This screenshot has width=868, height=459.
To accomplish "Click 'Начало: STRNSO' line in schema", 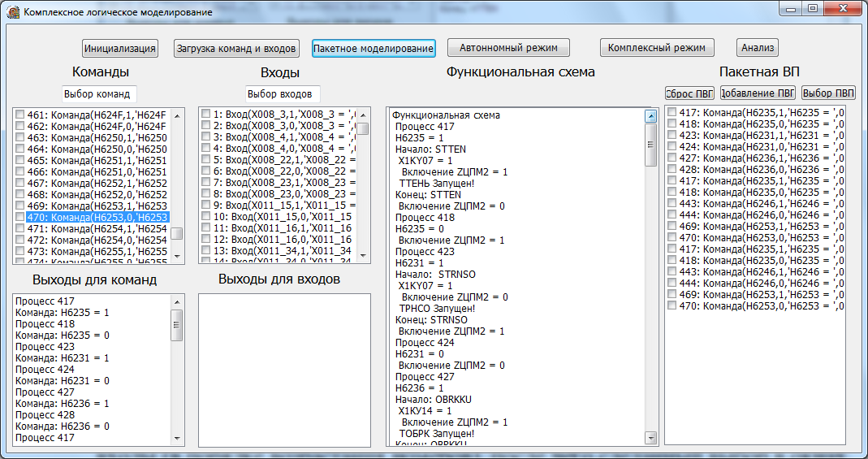I will coord(436,274).
